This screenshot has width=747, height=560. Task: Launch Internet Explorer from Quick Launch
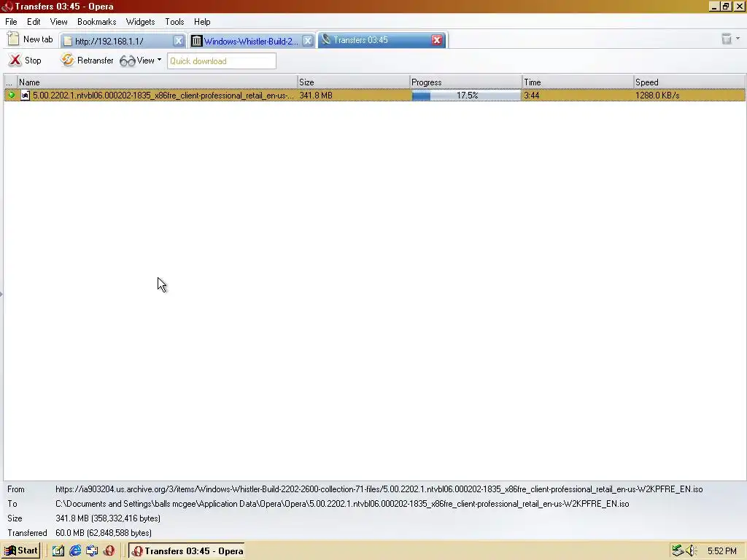click(75, 551)
